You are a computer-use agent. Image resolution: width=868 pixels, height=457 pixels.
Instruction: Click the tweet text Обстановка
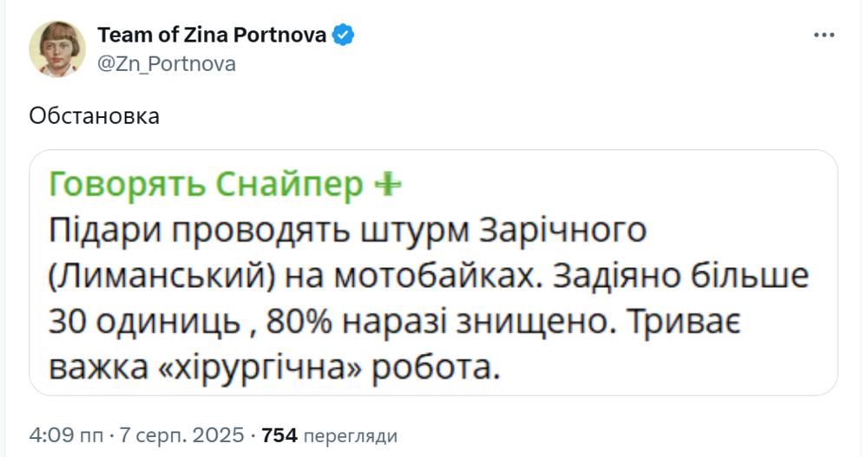pos(95,116)
